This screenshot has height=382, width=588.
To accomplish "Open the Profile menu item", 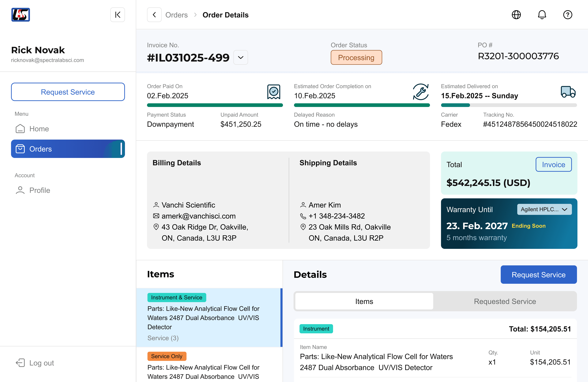I will (x=40, y=190).
